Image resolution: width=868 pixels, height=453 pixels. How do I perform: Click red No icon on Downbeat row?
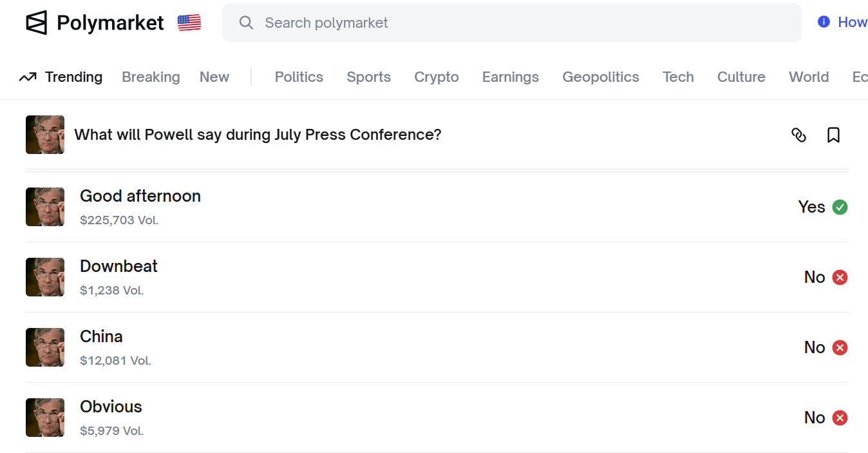pos(840,277)
